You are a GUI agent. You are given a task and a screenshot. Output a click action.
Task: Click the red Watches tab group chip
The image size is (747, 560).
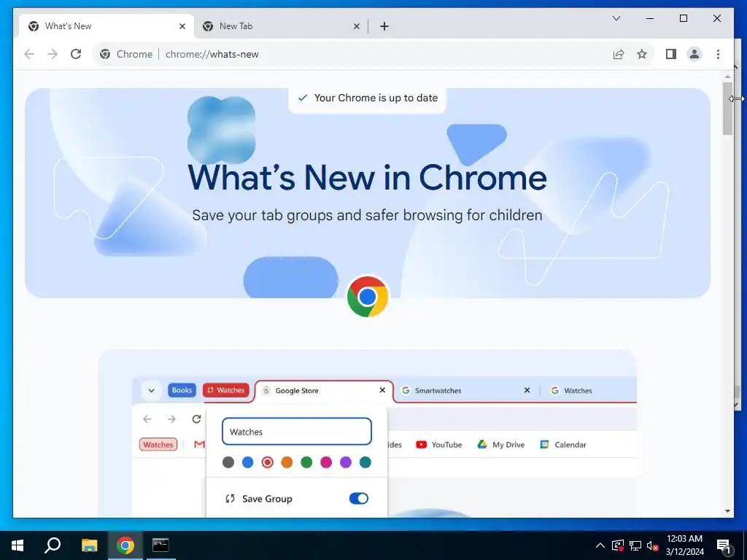pyautogui.click(x=226, y=390)
